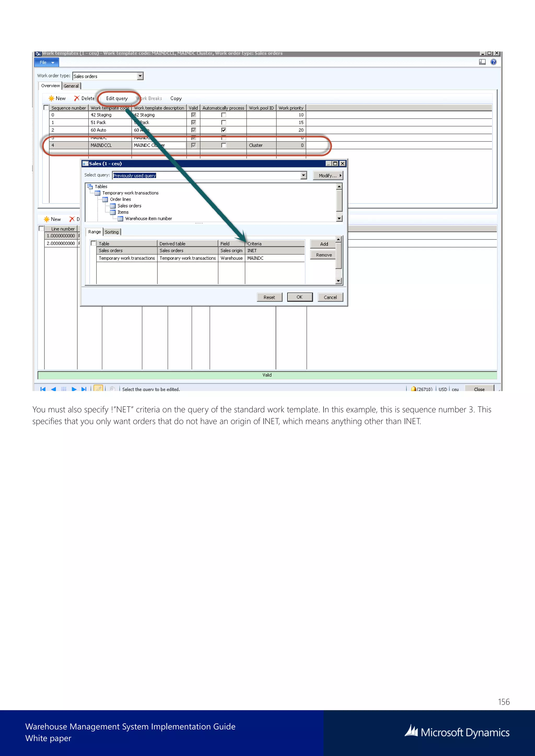Image resolution: width=535 pixels, height=756 pixels.
Task: Select the Range tab
Action: coord(95,232)
